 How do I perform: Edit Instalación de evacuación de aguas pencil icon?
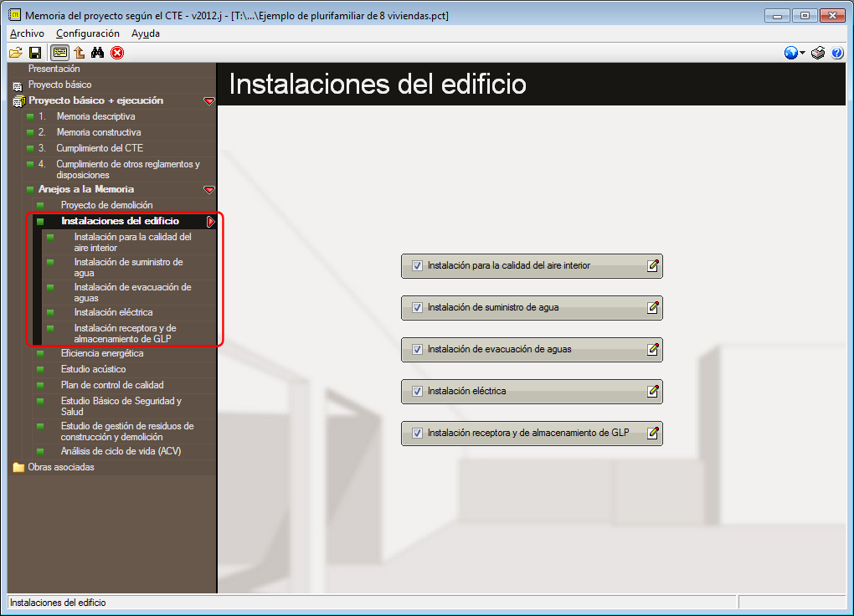tap(653, 350)
